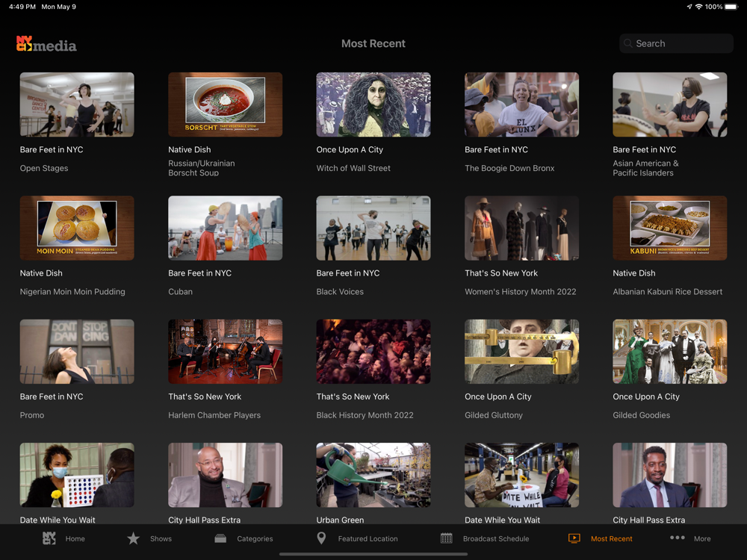Open Date While You Wait Connect-Four thumbnail

pyautogui.click(x=77, y=475)
